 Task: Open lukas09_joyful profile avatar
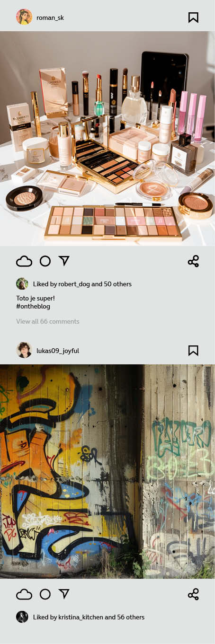pos(24,350)
